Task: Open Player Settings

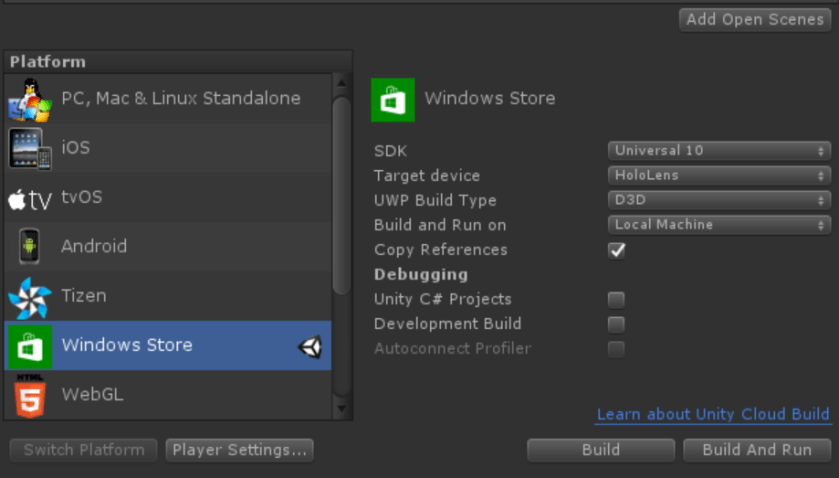Action: tap(240, 450)
